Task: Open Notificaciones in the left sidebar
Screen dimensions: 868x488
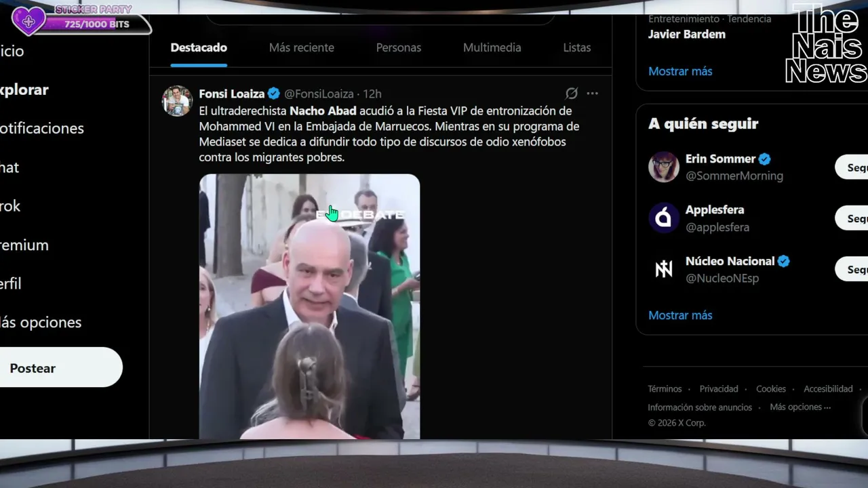Action: 42,128
